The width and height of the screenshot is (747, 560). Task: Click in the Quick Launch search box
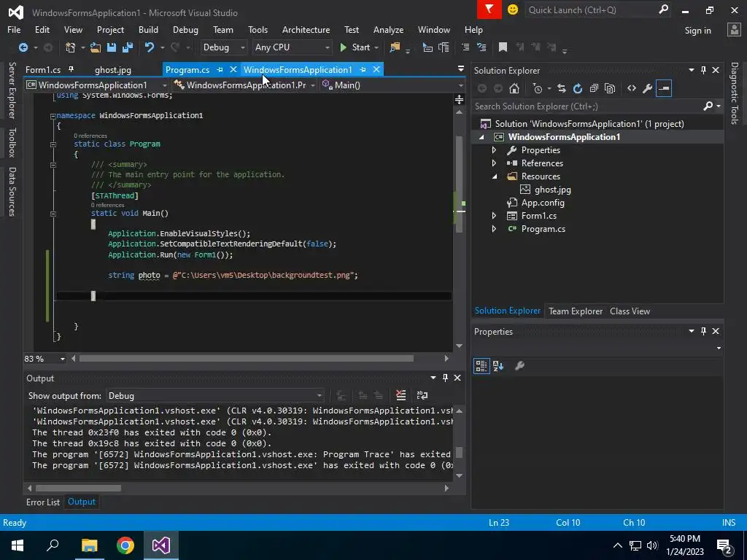tap(592, 9)
